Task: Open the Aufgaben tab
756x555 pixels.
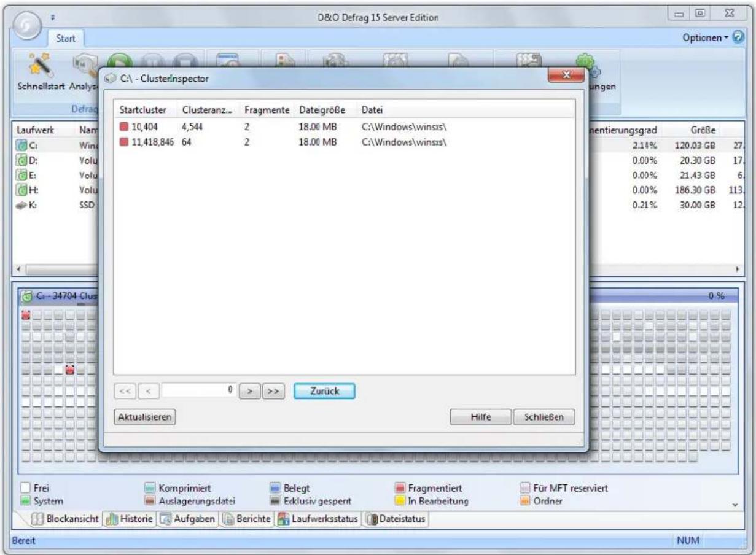Action: (x=188, y=519)
